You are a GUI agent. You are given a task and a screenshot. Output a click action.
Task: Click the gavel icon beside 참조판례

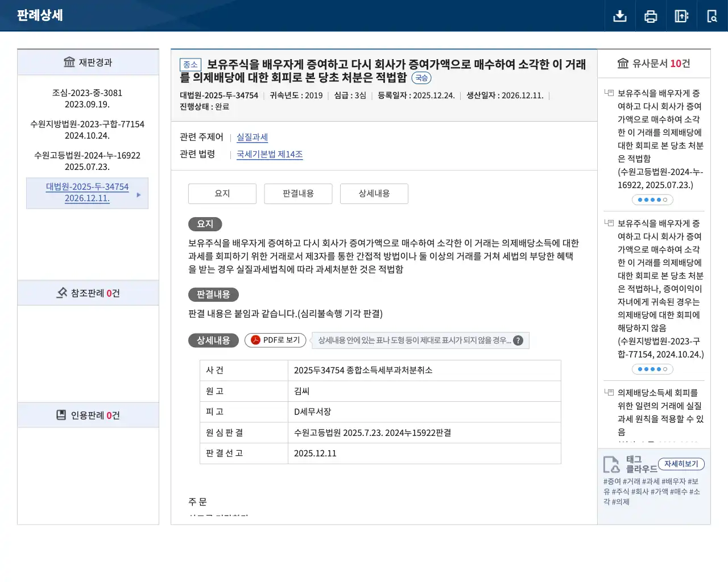pyautogui.click(x=61, y=293)
